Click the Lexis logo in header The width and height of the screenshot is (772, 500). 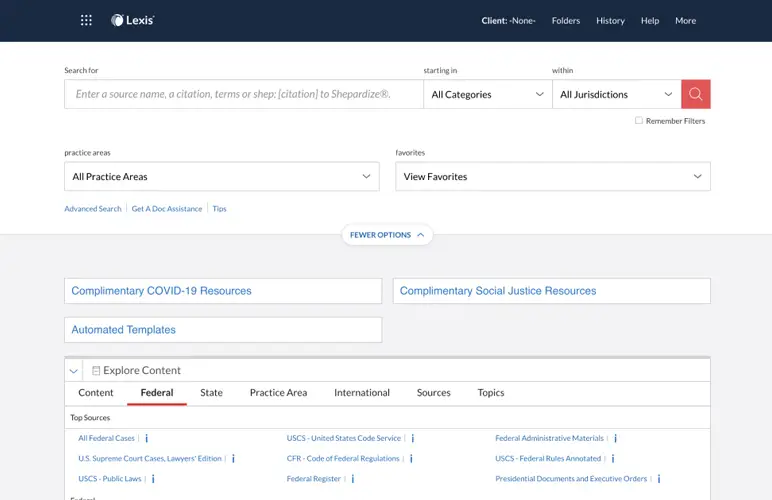coord(133,20)
